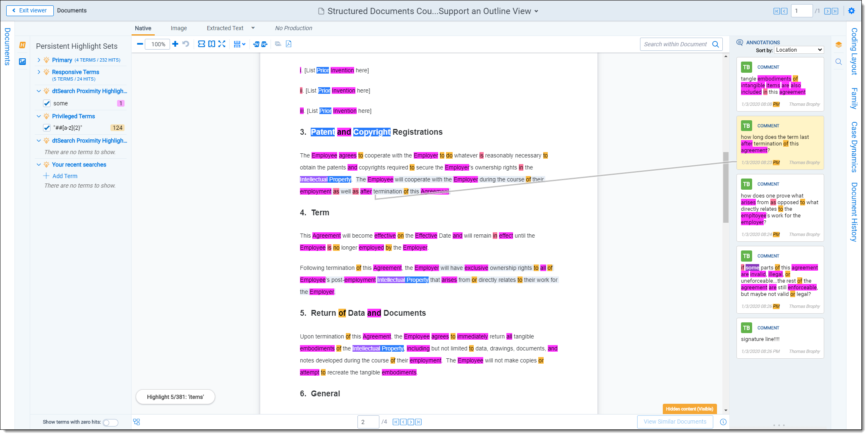Click the zoom out minus icon
Viewport: 868px width, 436px height.
140,44
